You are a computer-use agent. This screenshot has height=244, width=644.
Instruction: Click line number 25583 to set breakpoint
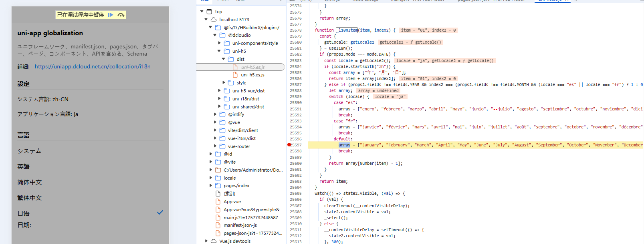tap(296, 60)
